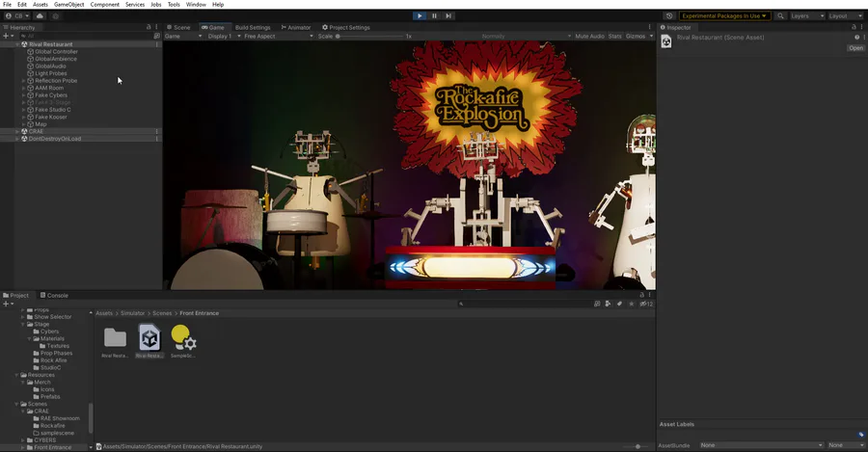This screenshot has width=868, height=452.
Task: Toggle Gizmos in Game view
Action: click(x=636, y=36)
